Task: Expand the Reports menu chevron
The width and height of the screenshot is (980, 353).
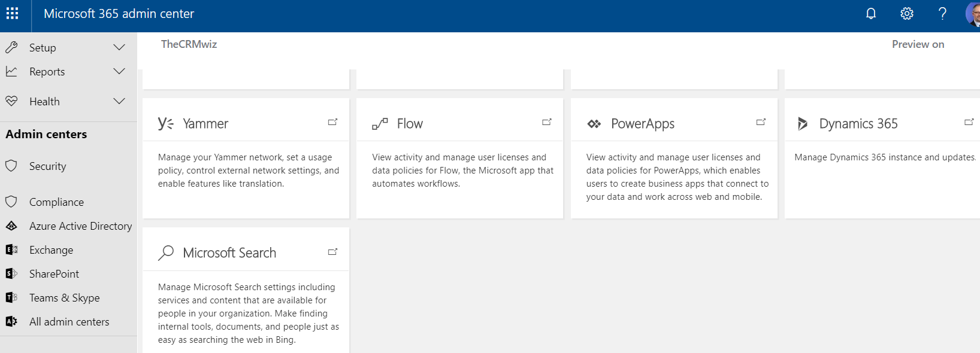Action: 119,71
